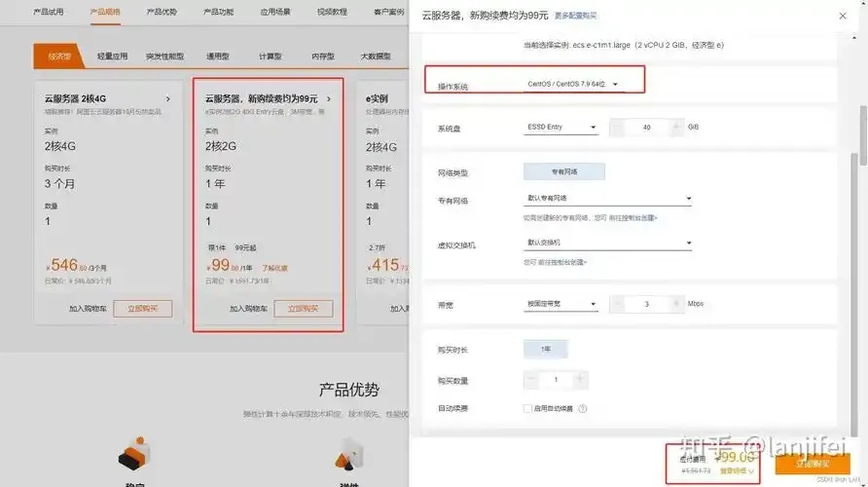Open the arrow on the 99元 server card

tap(329, 98)
